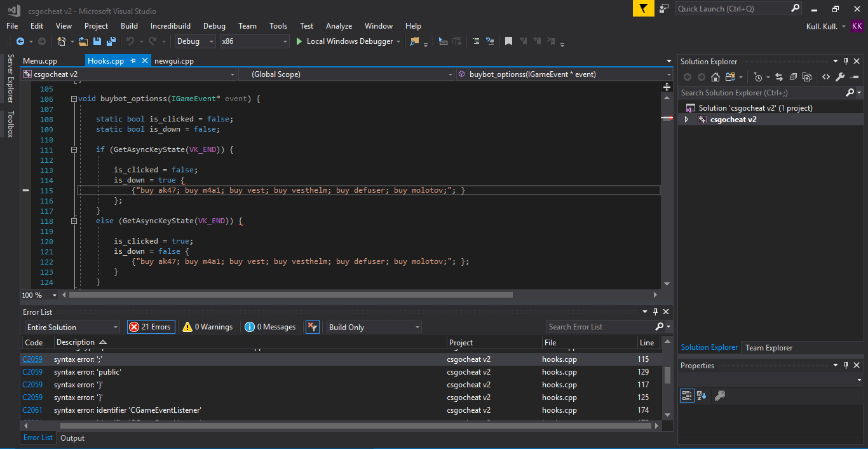This screenshot has width=868, height=449.
Task: Start the Local Windows Debugger
Action: point(343,41)
